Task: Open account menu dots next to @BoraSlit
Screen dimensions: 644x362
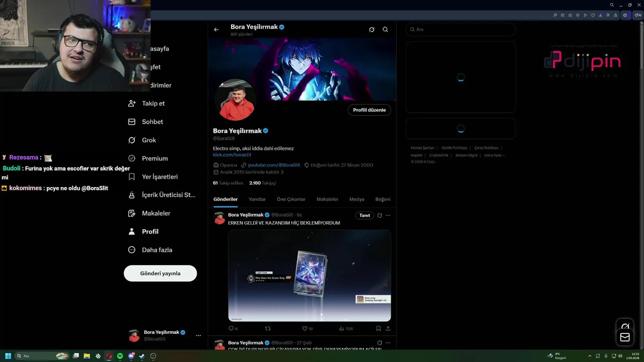Action: coord(198,335)
